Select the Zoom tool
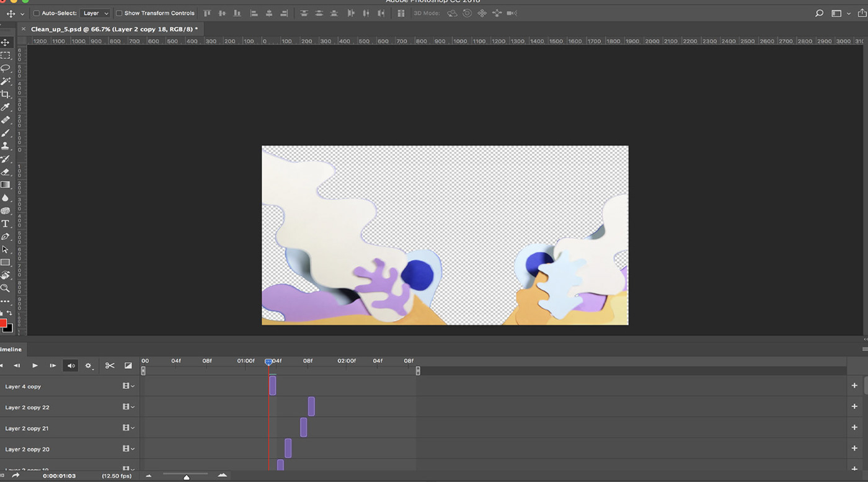The height and width of the screenshot is (482, 868). (5, 288)
